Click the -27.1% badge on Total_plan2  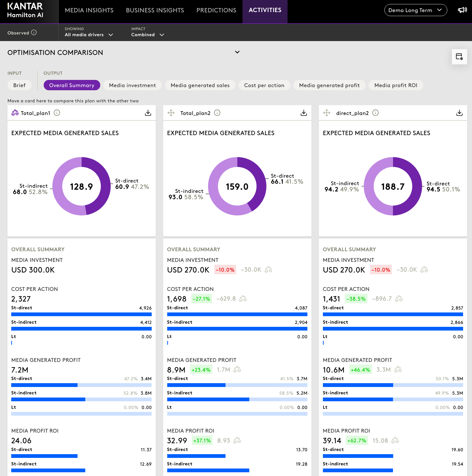[x=201, y=299]
